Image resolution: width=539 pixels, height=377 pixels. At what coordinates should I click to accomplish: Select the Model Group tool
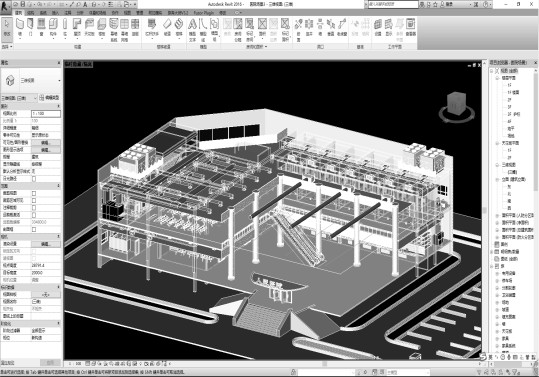click(214, 30)
